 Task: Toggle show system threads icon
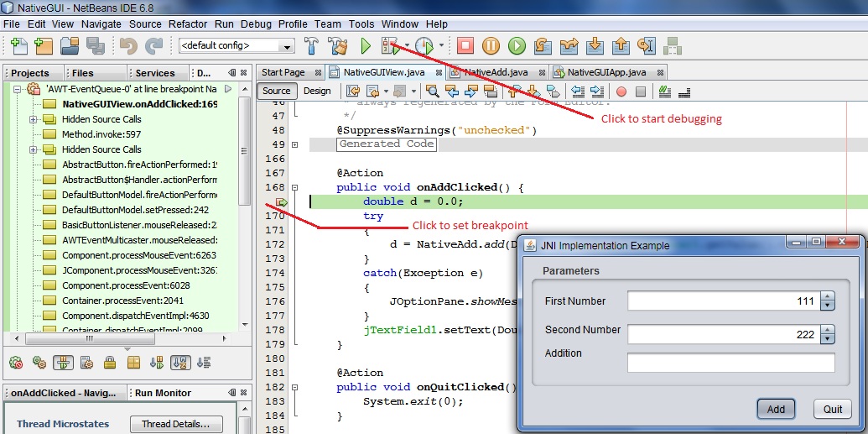[86, 363]
